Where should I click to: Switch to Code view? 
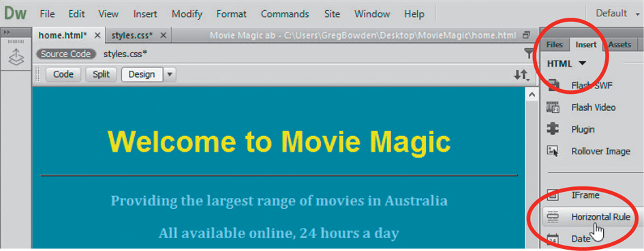tap(63, 75)
